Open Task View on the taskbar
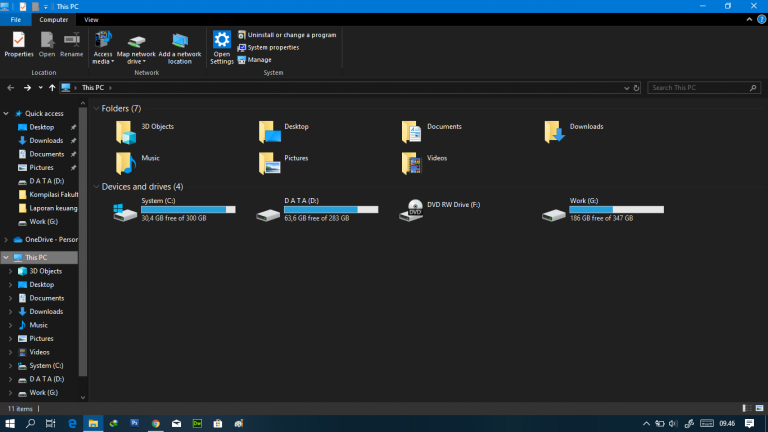This screenshot has height=432, width=768. [x=50, y=424]
